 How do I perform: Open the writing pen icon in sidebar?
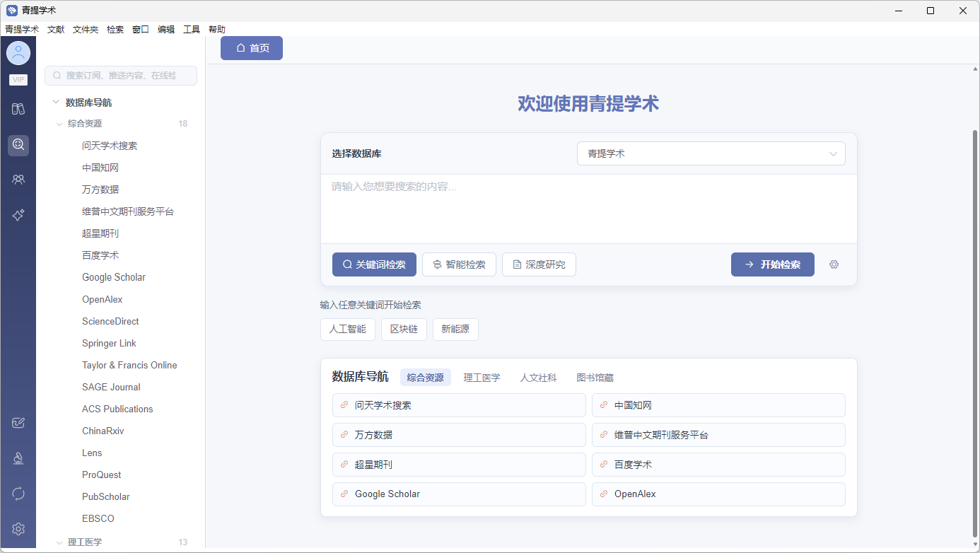(18, 423)
